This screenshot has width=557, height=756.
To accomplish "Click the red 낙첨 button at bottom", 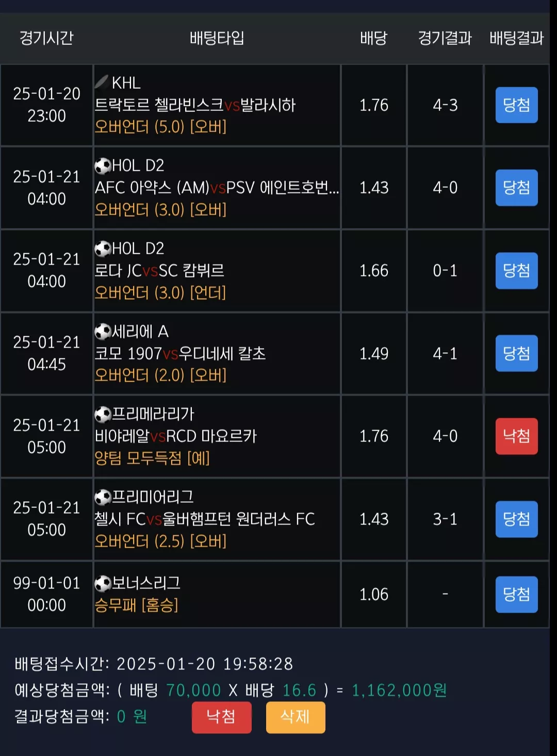I will click(x=221, y=717).
